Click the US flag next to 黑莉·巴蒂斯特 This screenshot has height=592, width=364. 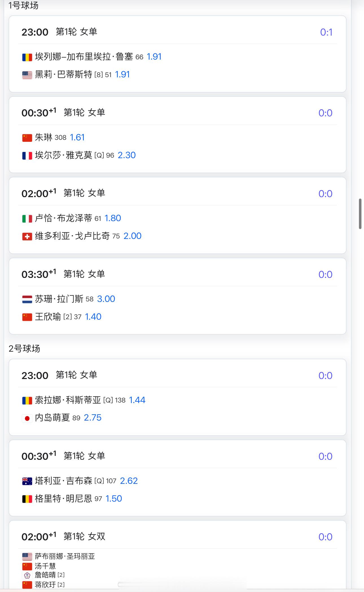click(27, 75)
